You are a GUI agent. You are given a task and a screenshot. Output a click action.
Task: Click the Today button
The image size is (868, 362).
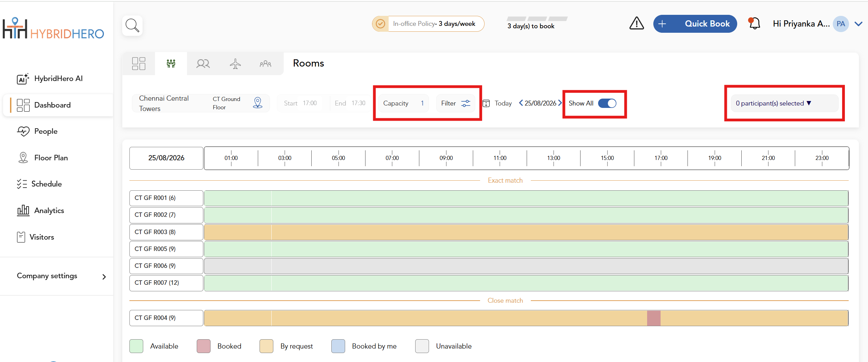click(503, 103)
